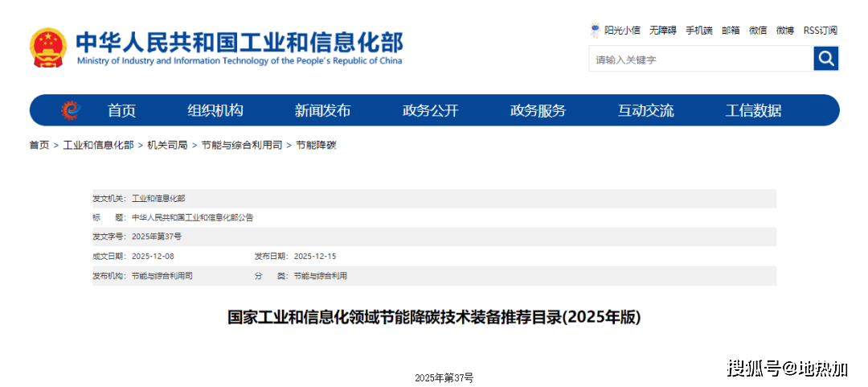Click the 微博 link in header

785,31
